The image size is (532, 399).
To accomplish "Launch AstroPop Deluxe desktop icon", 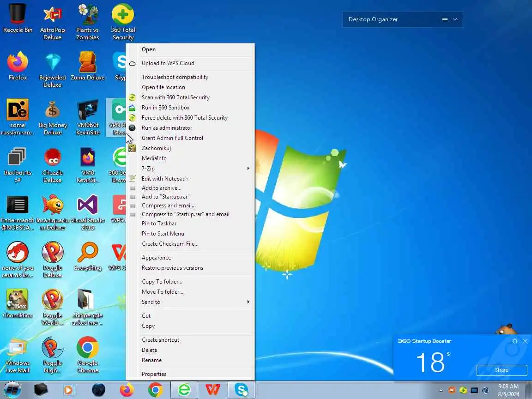I will point(52,22).
